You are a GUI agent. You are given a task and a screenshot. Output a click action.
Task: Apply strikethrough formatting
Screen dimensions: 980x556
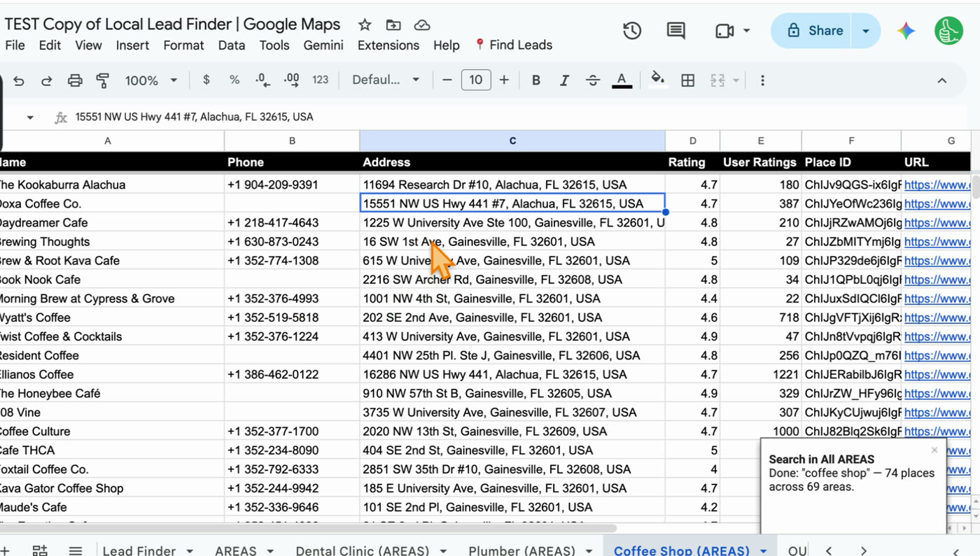[592, 80]
